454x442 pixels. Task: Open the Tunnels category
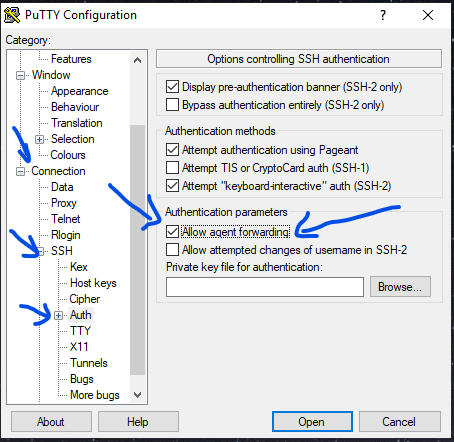[x=89, y=363]
